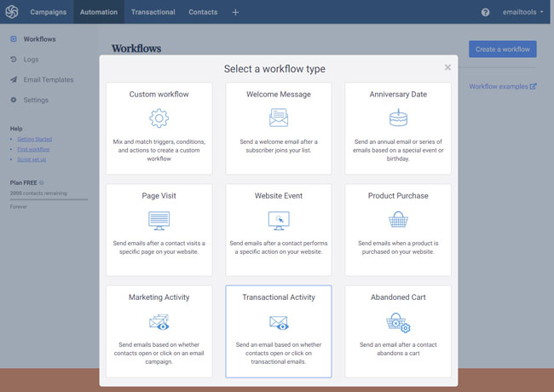Click the Sendinblue logo in header
Image resolution: width=554 pixels, height=392 pixels.
coord(12,12)
